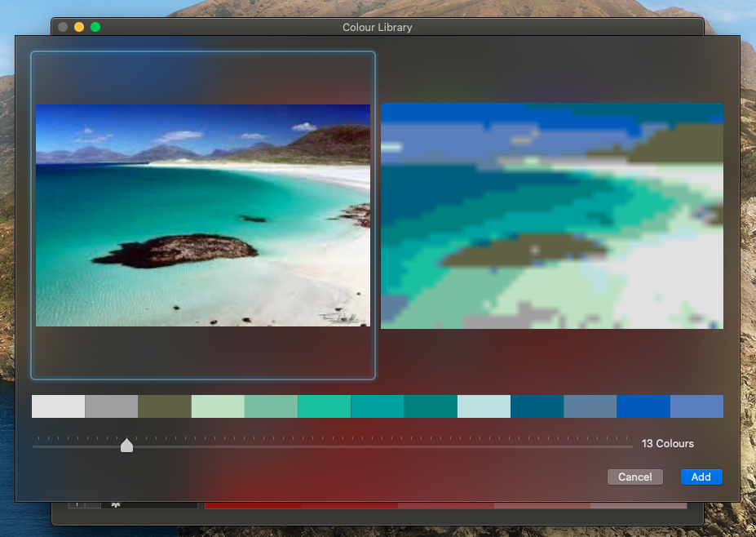Image resolution: width=756 pixels, height=537 pixels.
Task: Choose the dark petrol blue swatch
Action: tap(537, 406)
